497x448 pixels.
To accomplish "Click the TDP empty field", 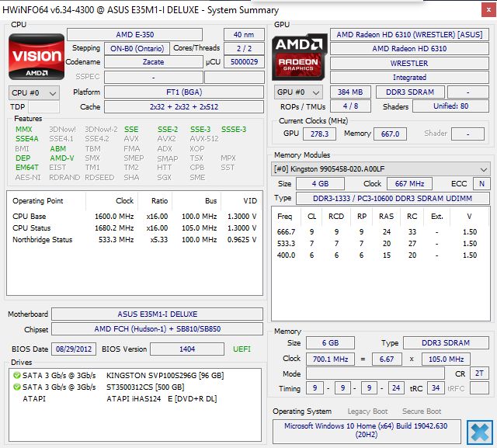I will click(x=43, y=107).
